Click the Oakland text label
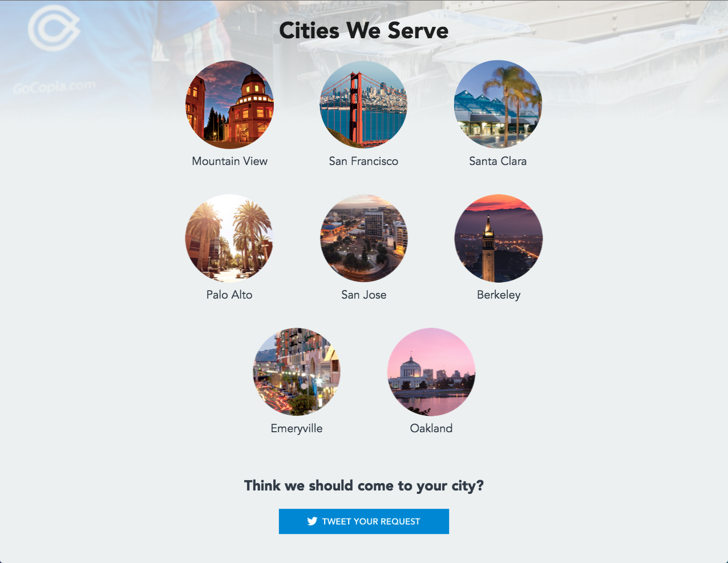The image size is (728, 563). 431,428
